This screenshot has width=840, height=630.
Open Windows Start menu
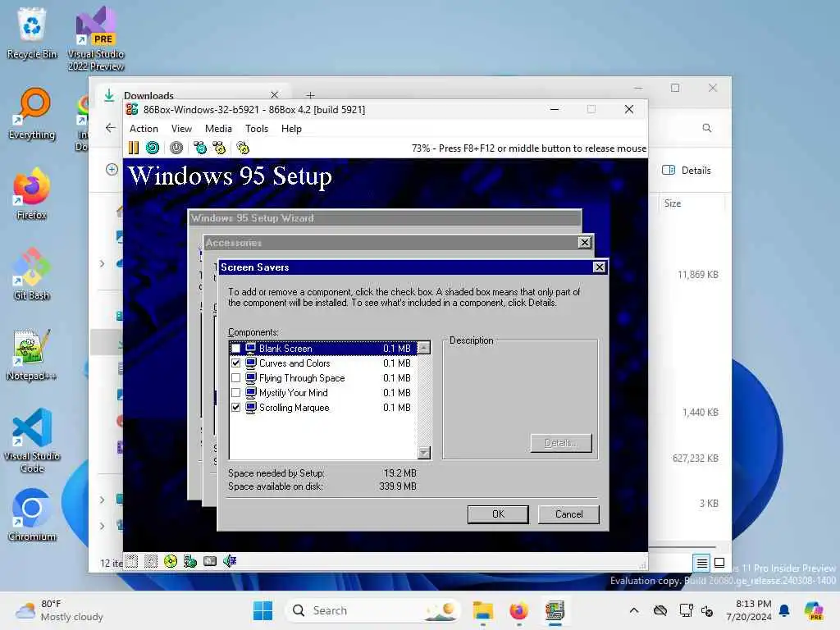pos(262,610)
